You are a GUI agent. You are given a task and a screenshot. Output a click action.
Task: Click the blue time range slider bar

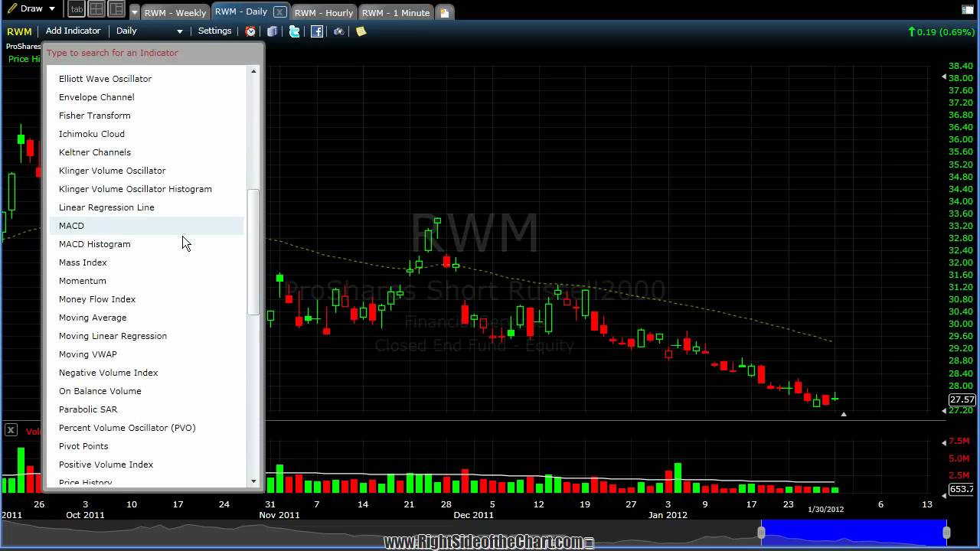click(854, 532)
